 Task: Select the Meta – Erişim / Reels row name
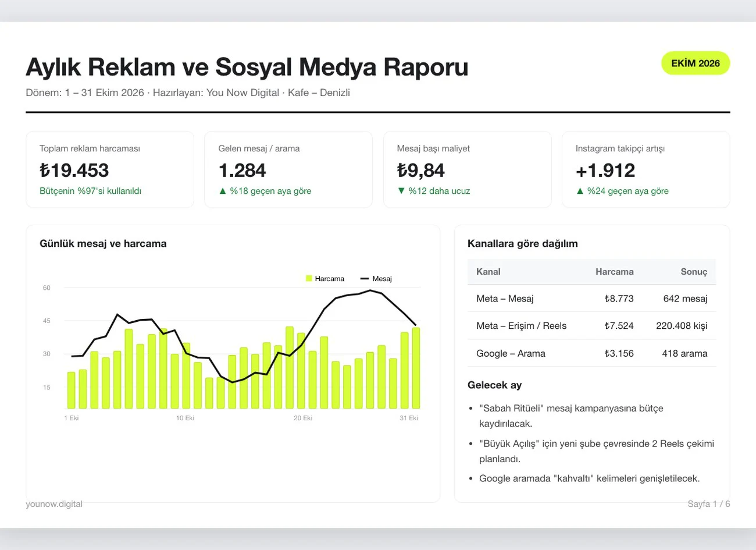pos(521,326)
